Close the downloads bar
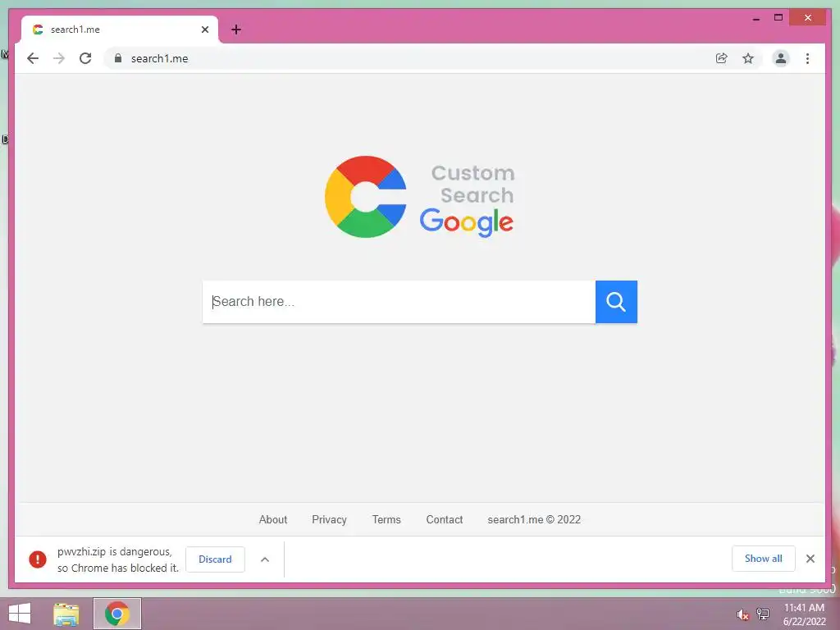840x630 pixels. coord(810,559)
